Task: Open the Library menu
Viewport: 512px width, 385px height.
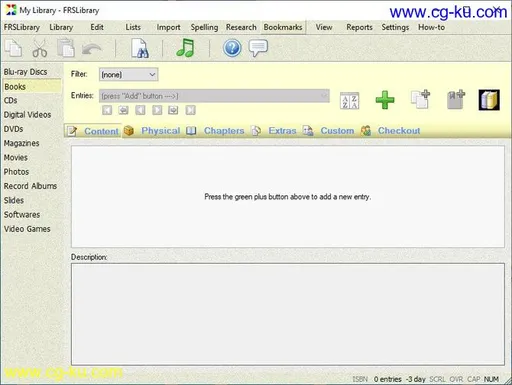Action: [x=61, y=27]
